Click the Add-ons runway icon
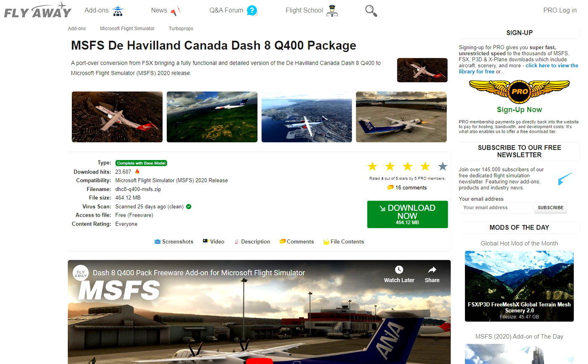 [x=118, y=11]
